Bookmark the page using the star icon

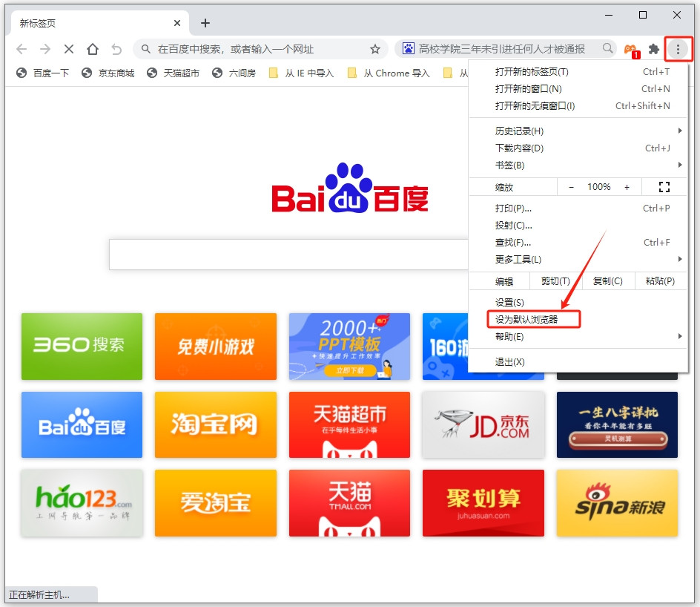point(375,48)
